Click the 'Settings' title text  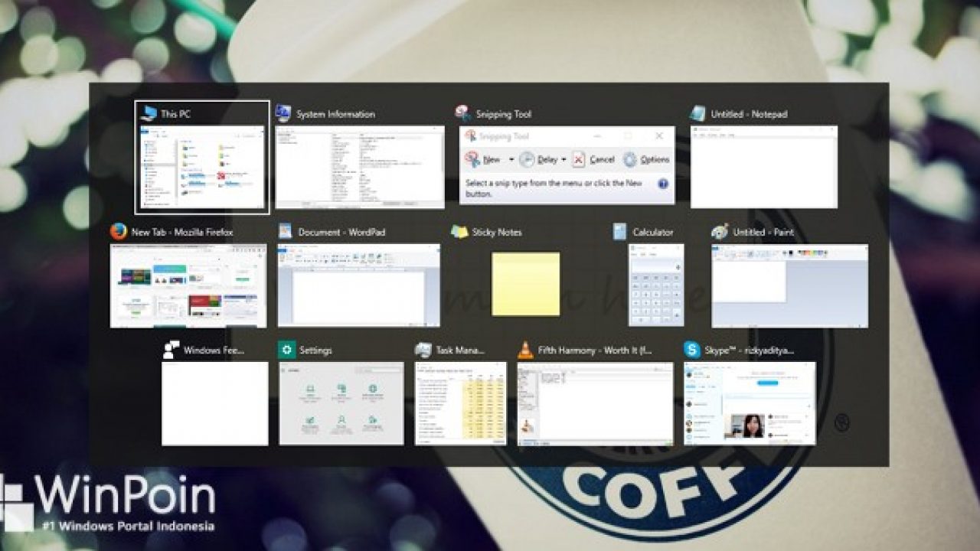coord(315,350)
